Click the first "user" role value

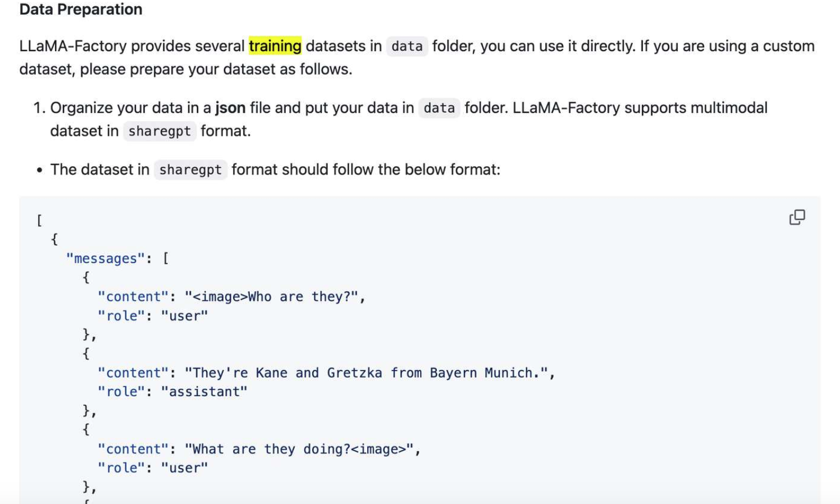click(x=185, y=316)
